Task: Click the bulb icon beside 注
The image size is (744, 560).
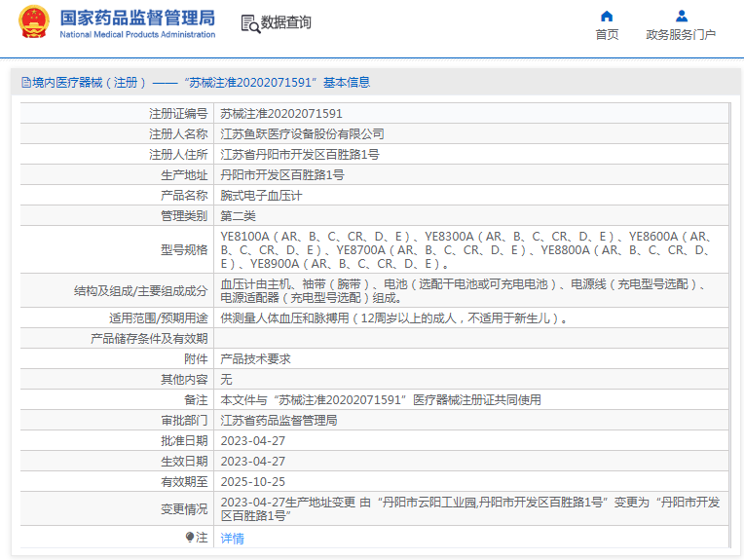Action: (x=190, y=538)
